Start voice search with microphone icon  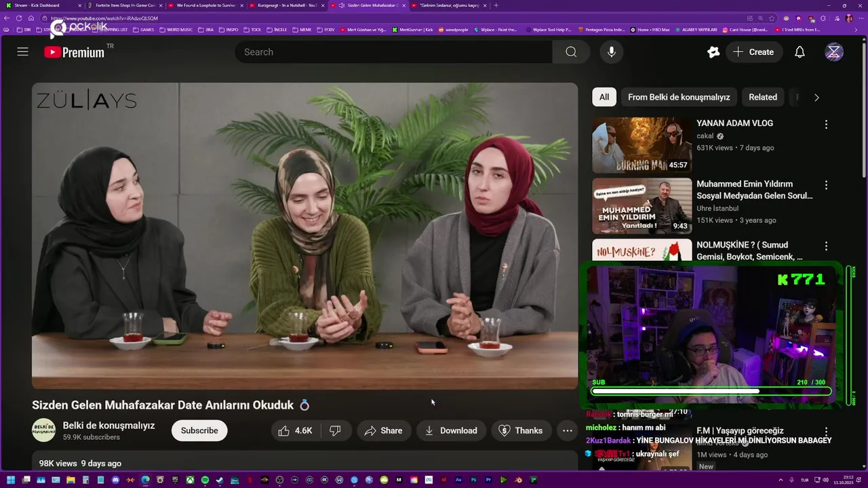(612, 52)
